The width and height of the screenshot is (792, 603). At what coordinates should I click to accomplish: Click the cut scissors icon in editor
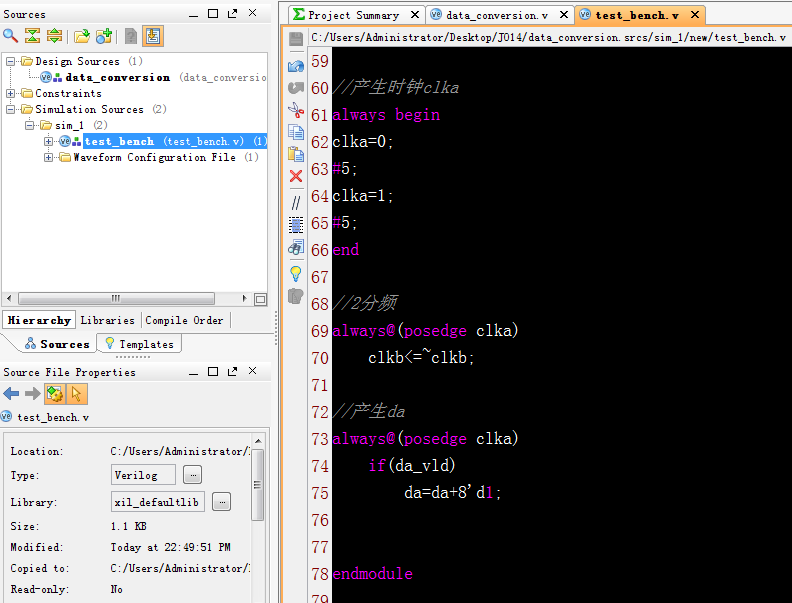tap(296, 110)
